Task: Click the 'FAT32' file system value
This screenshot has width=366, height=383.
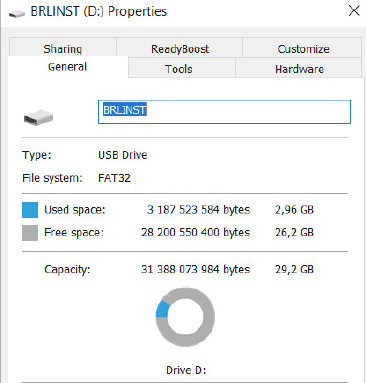Action: (x=114, y=178)
